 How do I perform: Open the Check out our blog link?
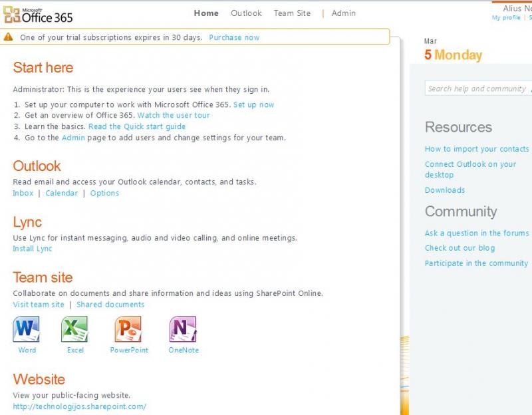click(460, 248)
